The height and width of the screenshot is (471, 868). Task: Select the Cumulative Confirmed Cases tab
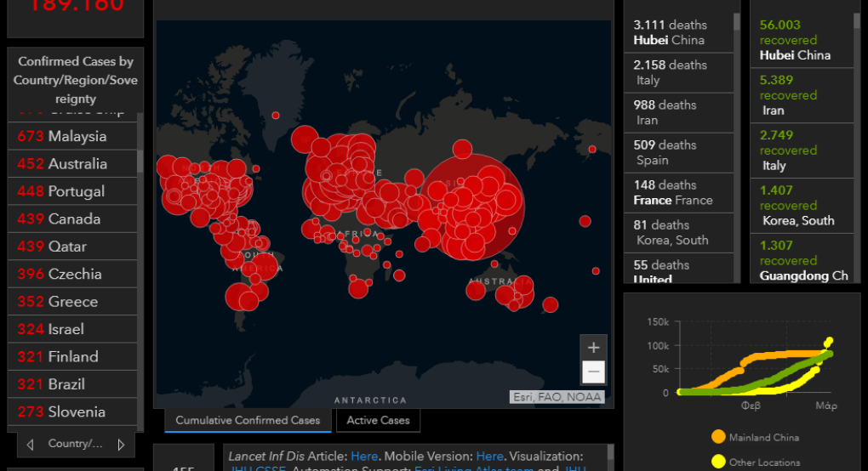point(248,420)
